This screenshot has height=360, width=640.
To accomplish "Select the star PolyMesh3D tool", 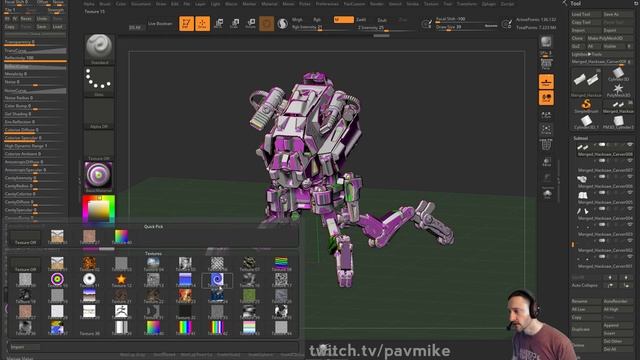I will click(x=618, y=90).
